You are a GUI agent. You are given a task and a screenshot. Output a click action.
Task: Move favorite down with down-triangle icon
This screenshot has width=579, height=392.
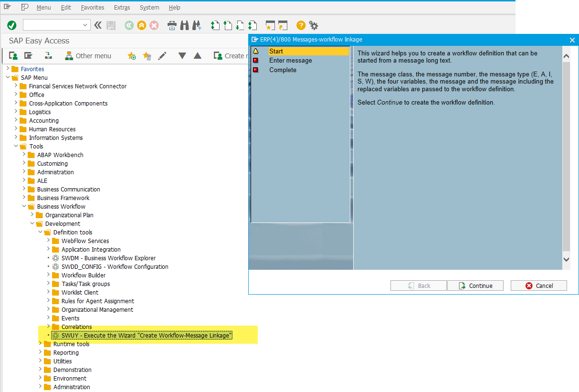(182, 56)
